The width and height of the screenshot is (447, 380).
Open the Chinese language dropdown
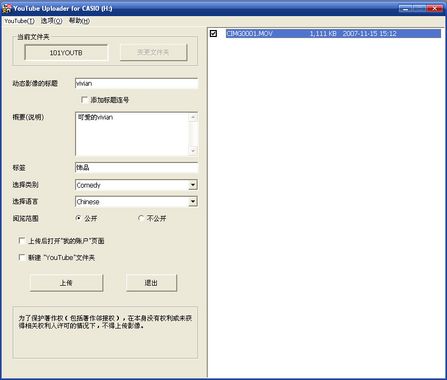pyautogui.click(x=193, y=201)
